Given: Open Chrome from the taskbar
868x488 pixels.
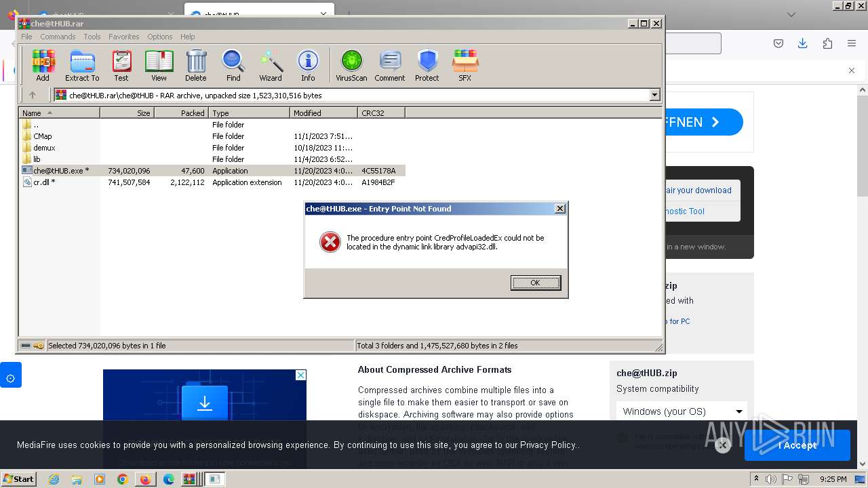Looking at the screenshot, I should tap(123, 479).
